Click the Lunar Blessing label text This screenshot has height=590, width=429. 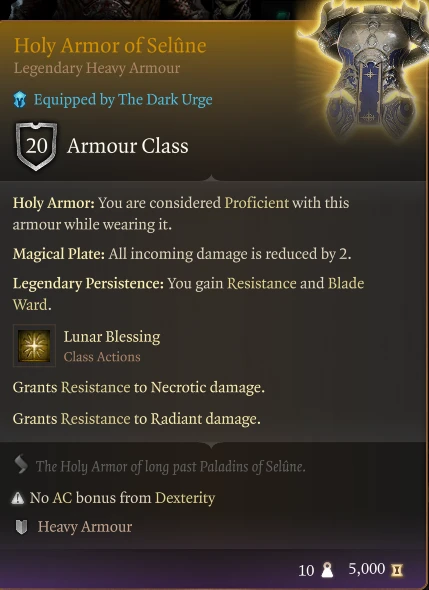coord(112,336)
